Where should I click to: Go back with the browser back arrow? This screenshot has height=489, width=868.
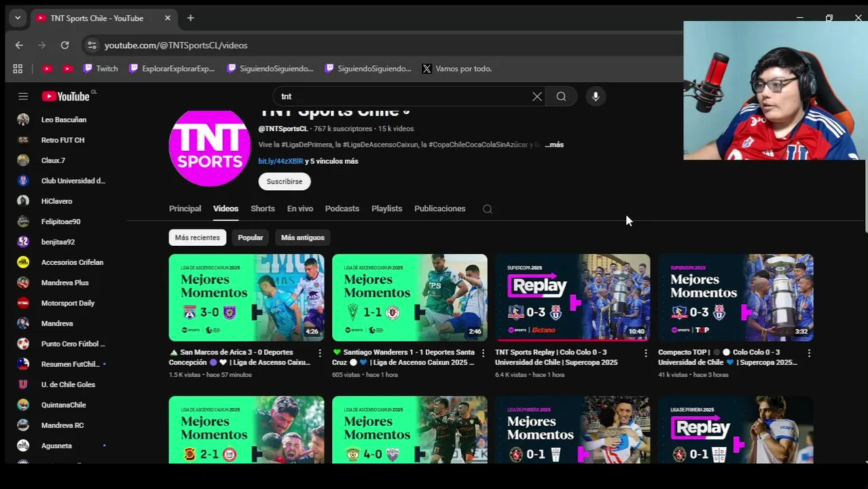tap(19, 46)
